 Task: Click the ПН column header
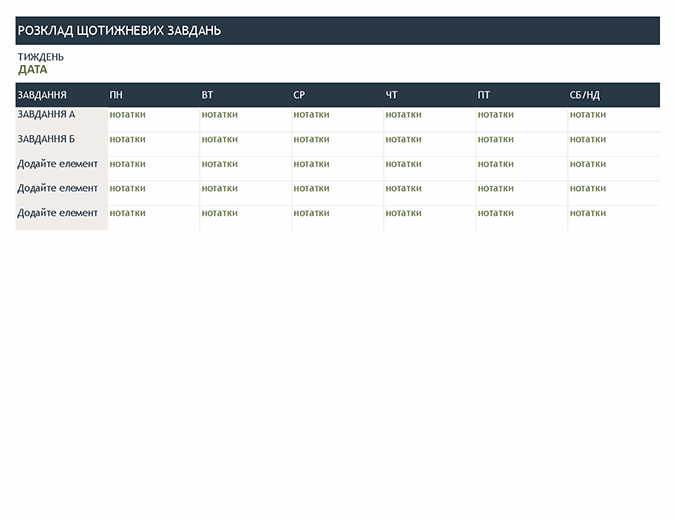click(117, 95)
